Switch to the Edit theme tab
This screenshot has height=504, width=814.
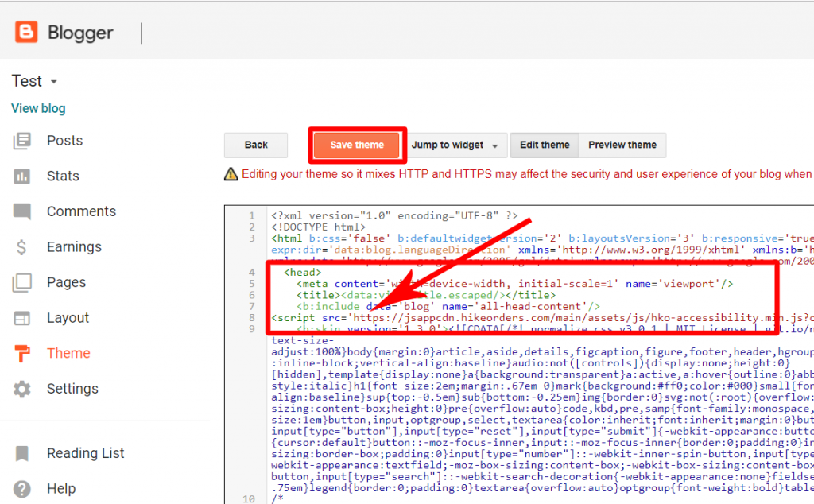coord(545,145)
